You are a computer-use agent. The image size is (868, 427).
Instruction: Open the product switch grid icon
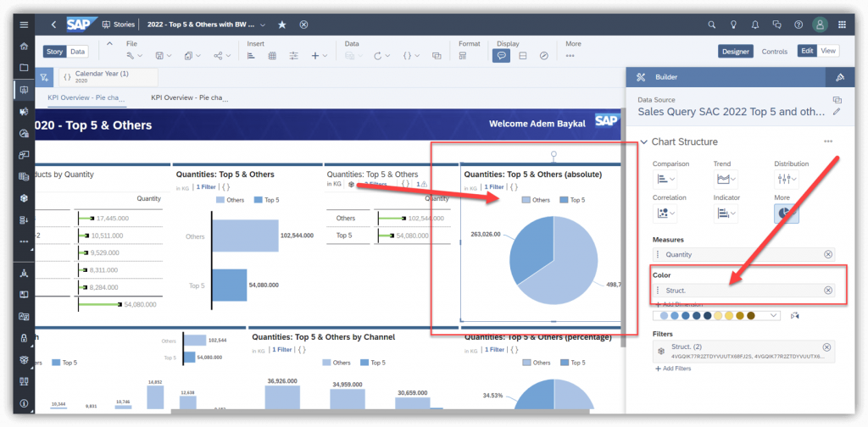pyautogui.click(x=842, y=25)
